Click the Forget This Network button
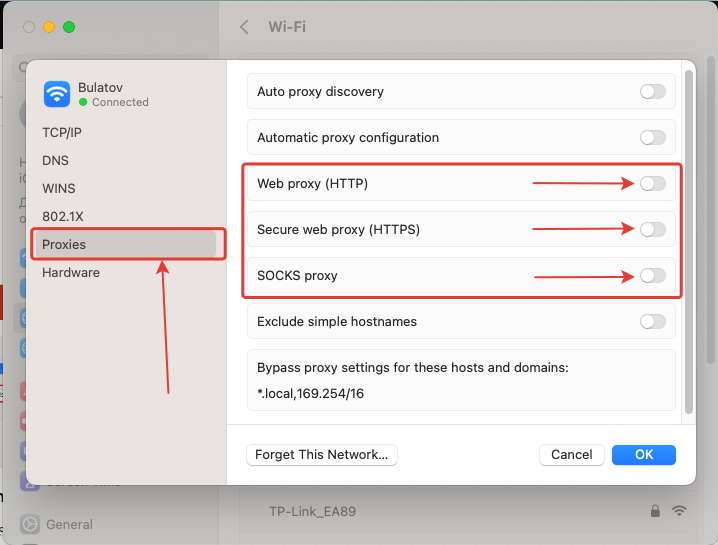The width and height of the screenshot is (718, 545). 321,455
